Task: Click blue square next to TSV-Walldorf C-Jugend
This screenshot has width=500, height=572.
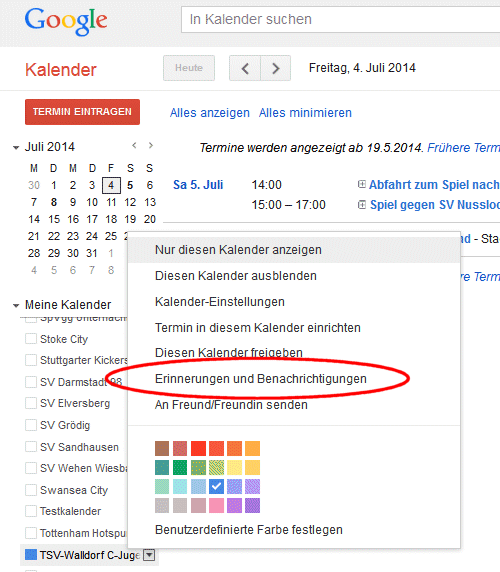Action: 31,554
